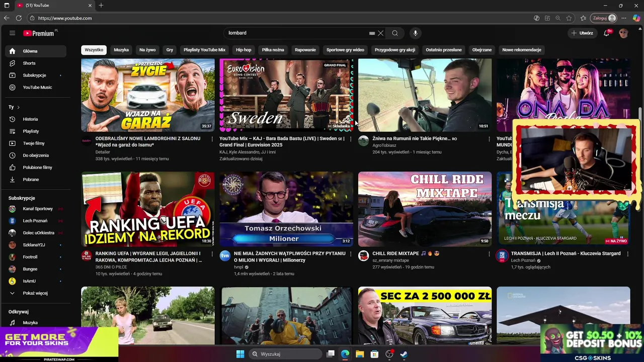Open SzklanaY2J subscription channel
Screen dimensions: 644x362
[35, 245]
